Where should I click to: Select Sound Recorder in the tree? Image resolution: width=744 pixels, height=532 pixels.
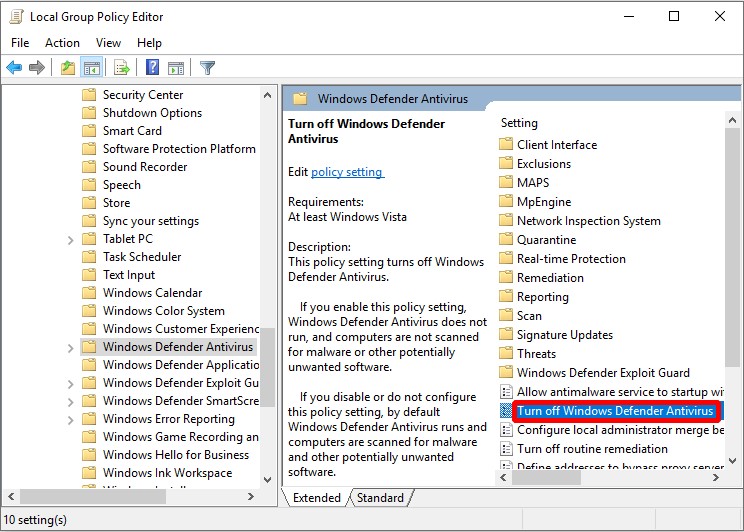145,167
